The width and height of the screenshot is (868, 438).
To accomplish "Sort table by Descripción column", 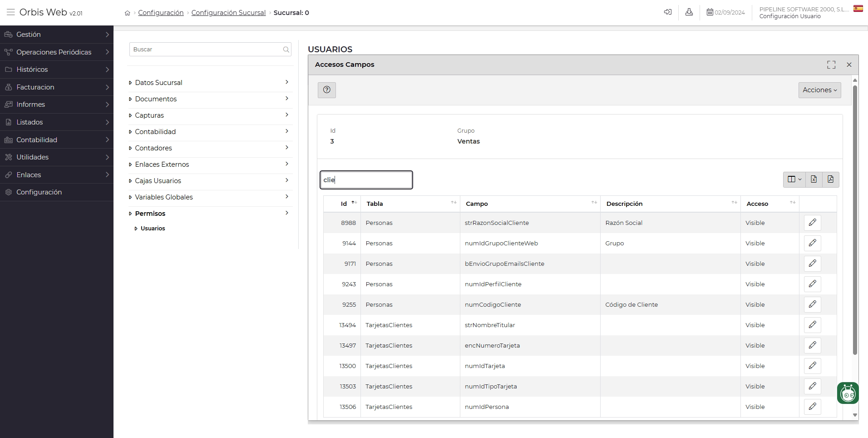I will 671,204.
